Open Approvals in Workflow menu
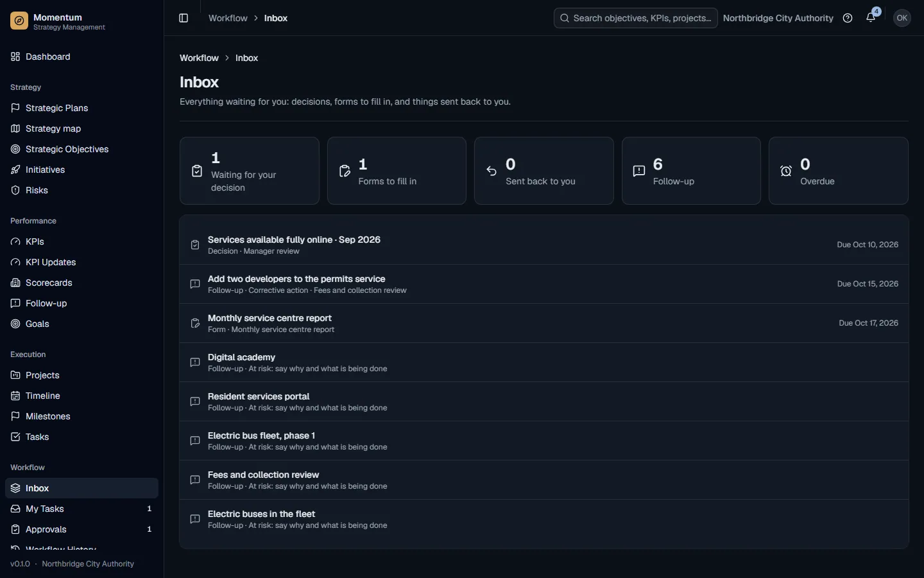This screenshot has height=578, width=924. click(x=81, y=529)
